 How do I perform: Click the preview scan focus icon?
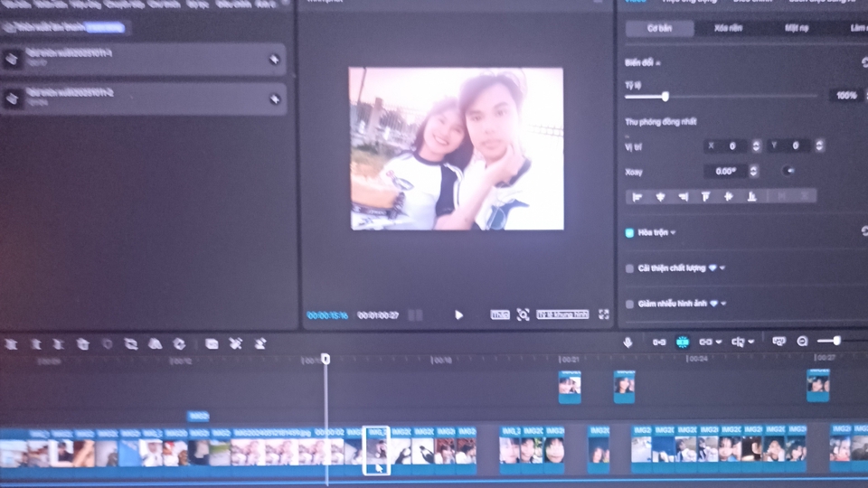coord(523,314)
